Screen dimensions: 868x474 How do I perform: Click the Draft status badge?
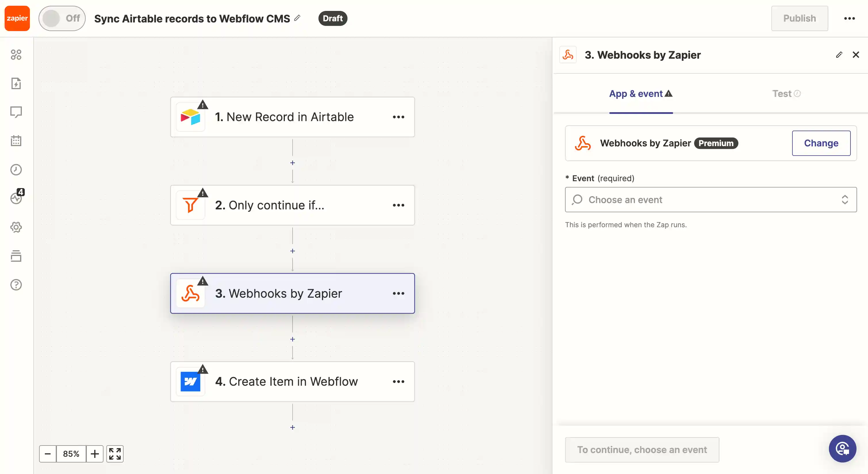point(333,18)
